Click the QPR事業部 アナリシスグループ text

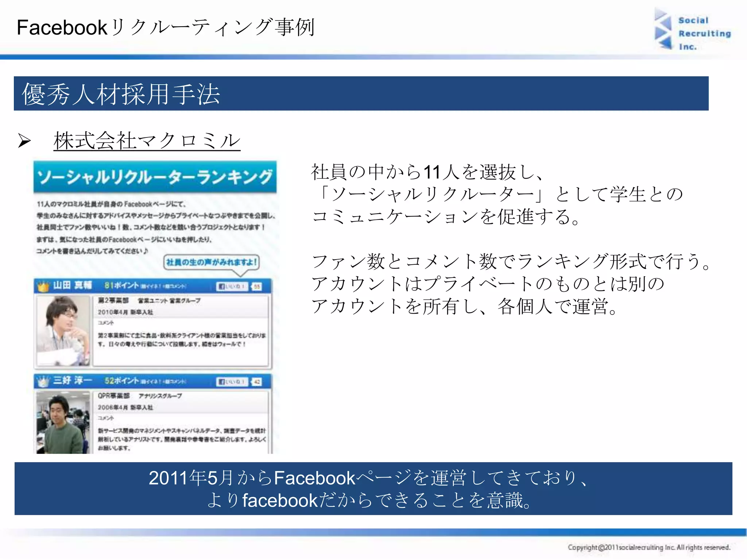pos(139,396)
